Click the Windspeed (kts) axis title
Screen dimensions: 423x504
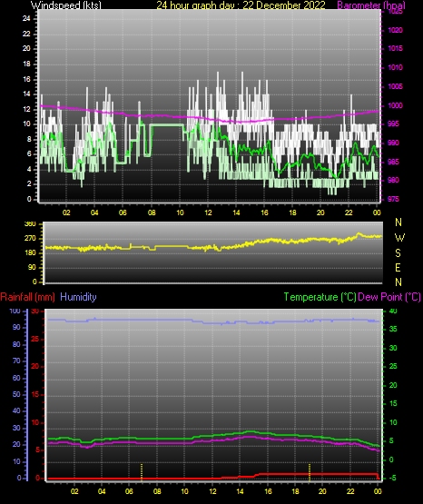(x=66, y=5)
